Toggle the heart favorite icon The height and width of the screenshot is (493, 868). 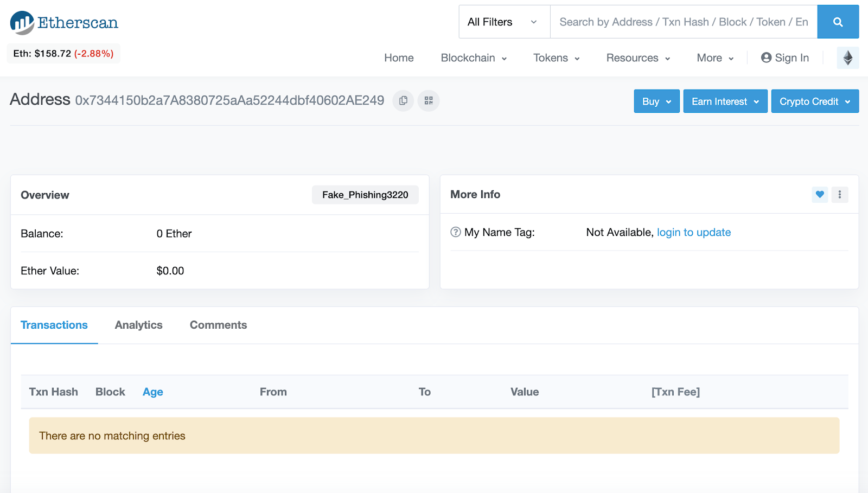(x=819, y=194)
